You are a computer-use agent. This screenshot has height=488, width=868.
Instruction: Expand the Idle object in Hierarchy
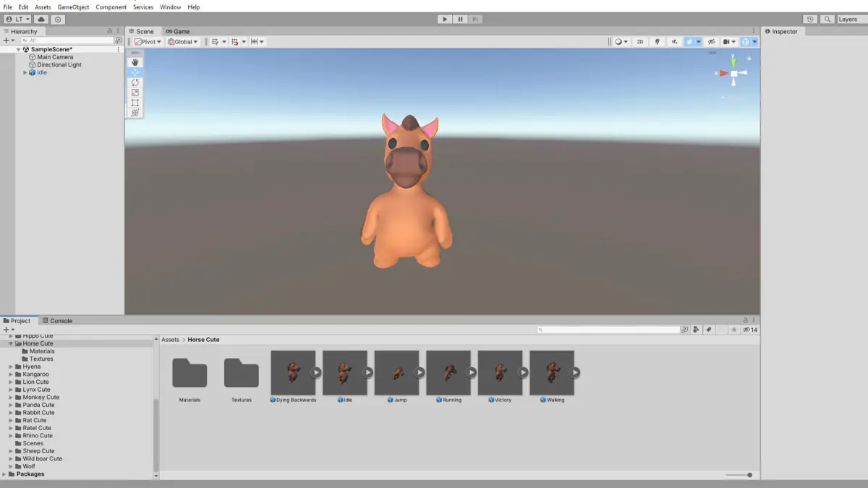25,72
